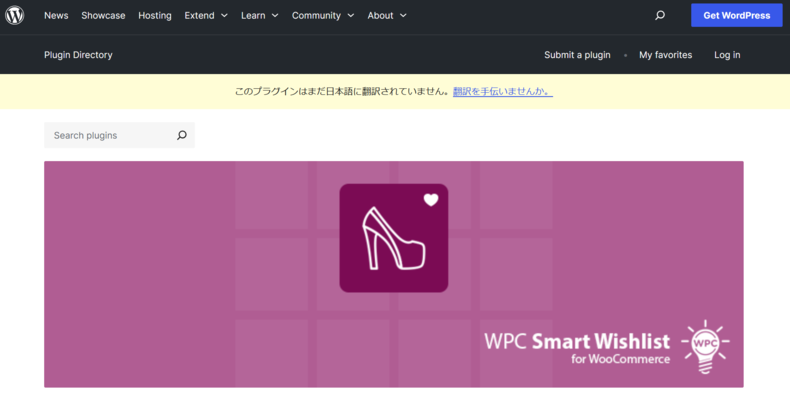This screenshot has height=398, width=790.
Task: Expand the Extend dropdown menu
Action: pos(206,16)
